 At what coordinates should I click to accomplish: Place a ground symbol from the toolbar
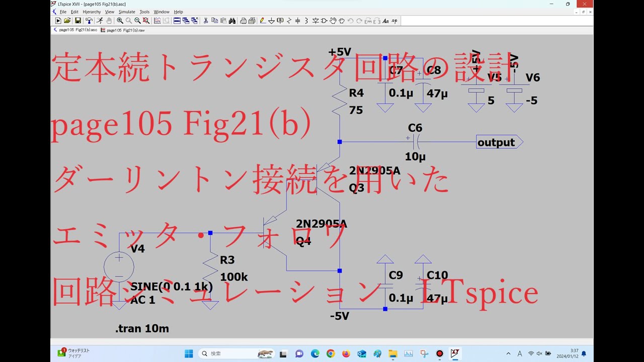pos(272,21)
